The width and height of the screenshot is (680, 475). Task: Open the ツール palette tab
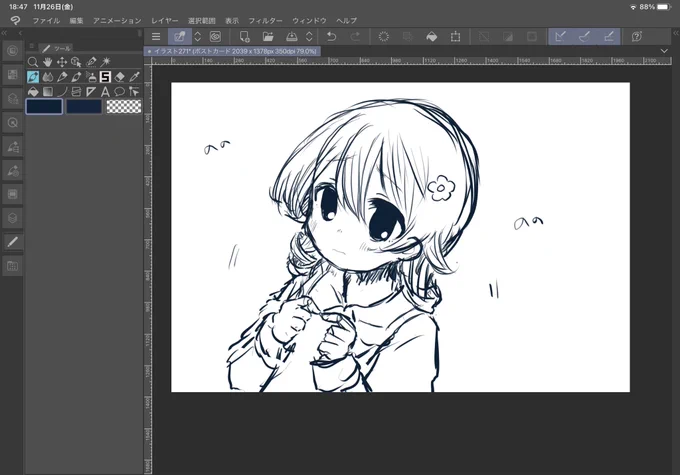pos(57,48)
